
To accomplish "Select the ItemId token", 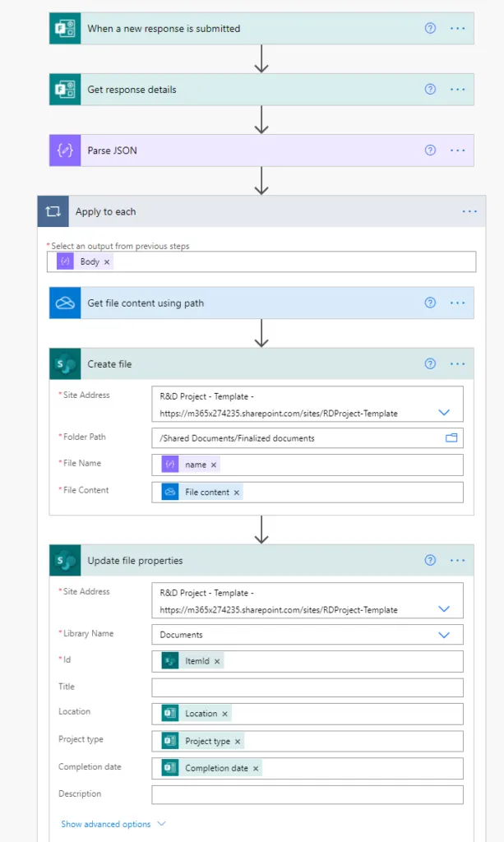I will [192, 662].
